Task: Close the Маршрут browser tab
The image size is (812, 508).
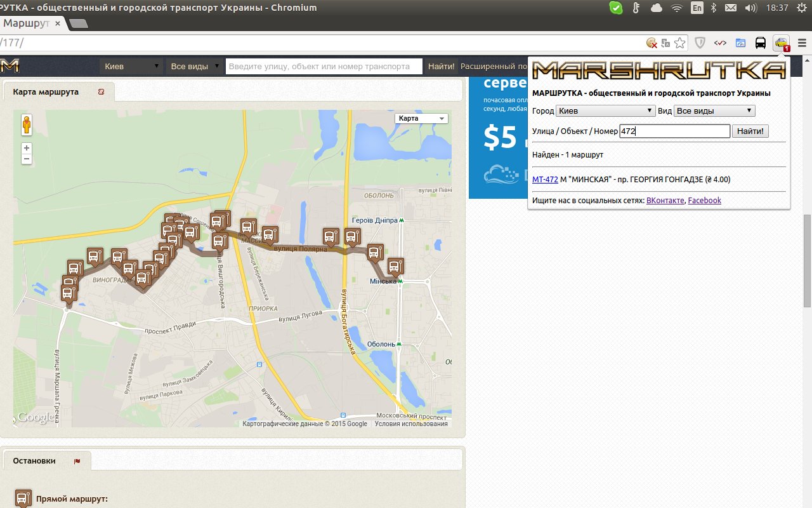Action: pyautogui.click(x=58, y=23)
